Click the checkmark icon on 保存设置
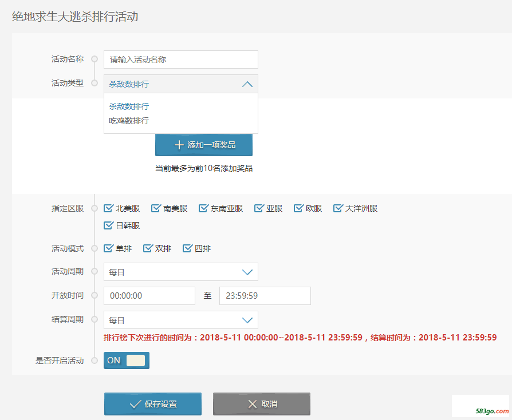512x420 pixels. (135, 405)
